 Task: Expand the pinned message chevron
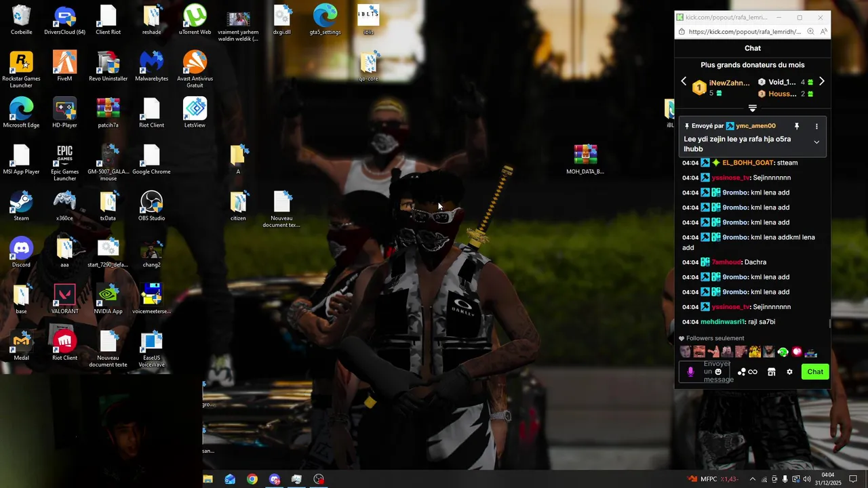click(x=816, y=142)
